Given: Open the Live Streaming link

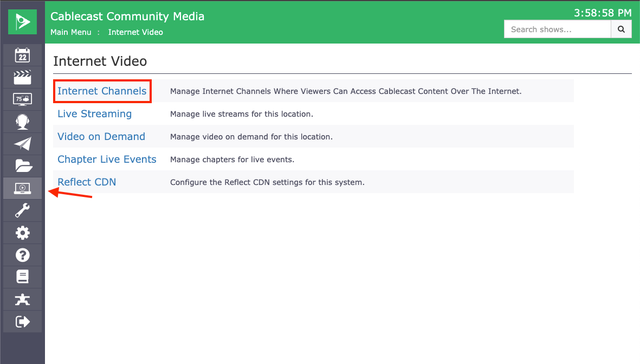Looking at the screenshot, I should click(94, 114).
